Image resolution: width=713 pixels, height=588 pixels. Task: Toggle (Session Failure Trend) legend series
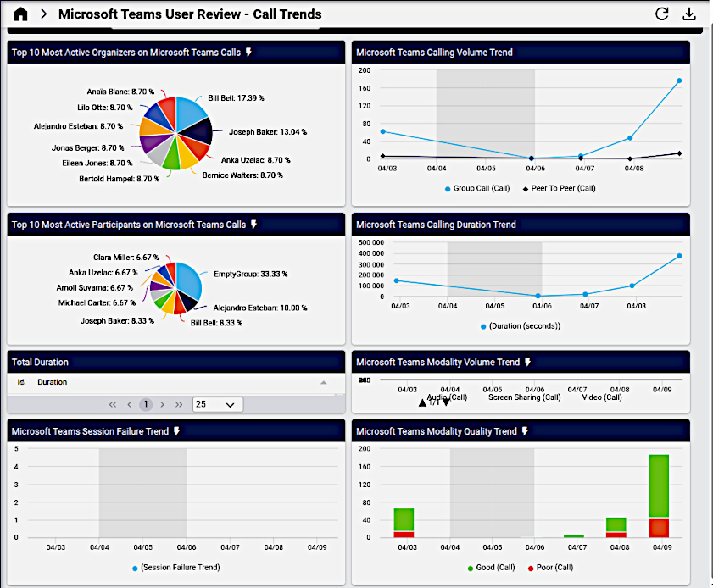tap(176, 567)
